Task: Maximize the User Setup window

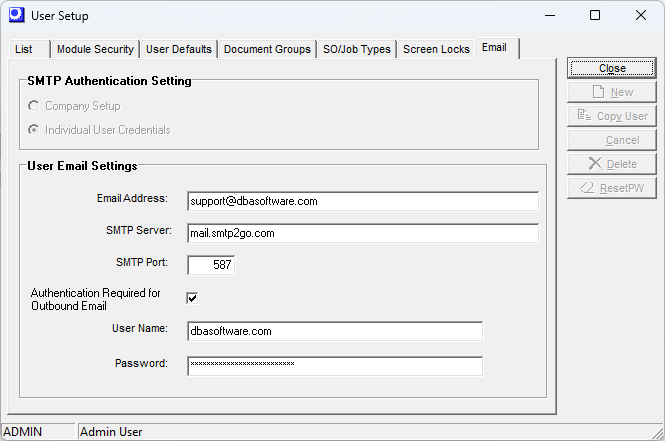Action: (595, 16)
